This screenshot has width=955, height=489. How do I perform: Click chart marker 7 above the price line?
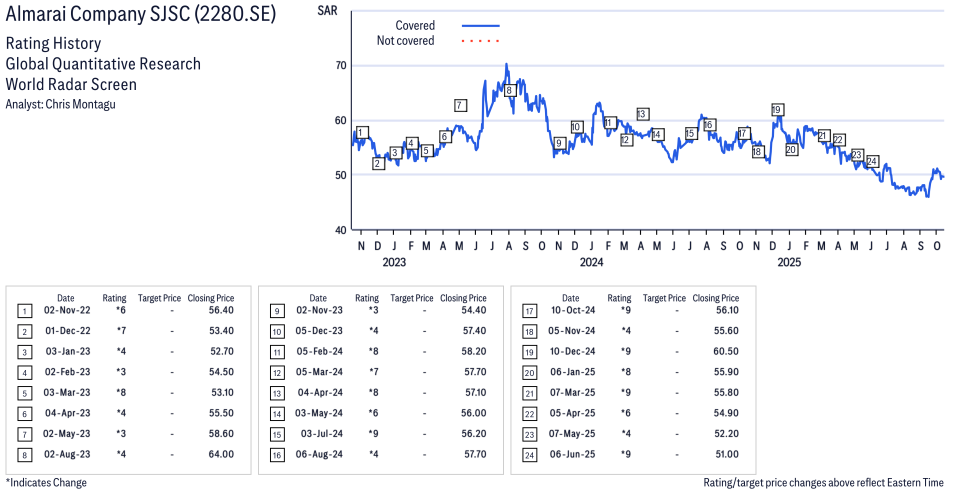459,105
